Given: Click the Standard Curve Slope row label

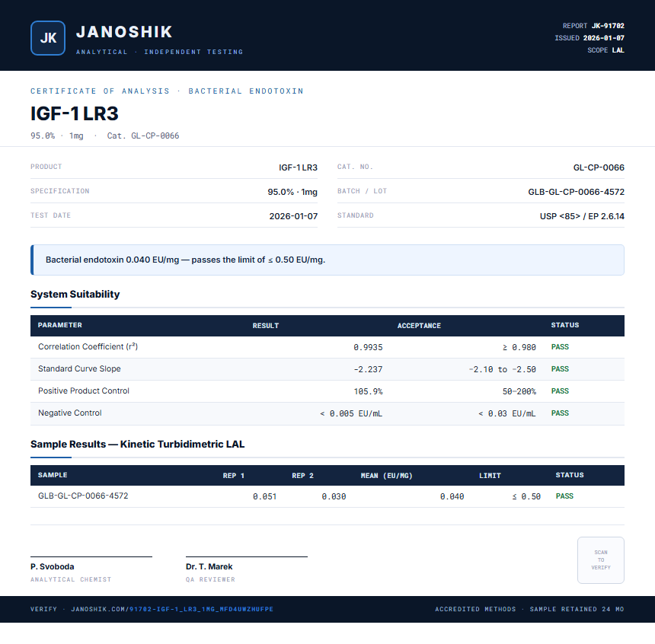Looking at the screenshot, I should 79,368.
